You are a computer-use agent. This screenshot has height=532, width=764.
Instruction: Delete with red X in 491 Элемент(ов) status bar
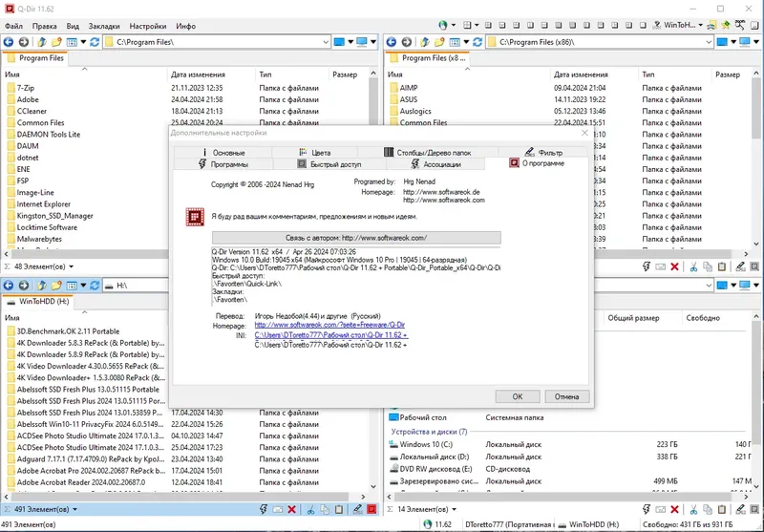click(292, 509)
